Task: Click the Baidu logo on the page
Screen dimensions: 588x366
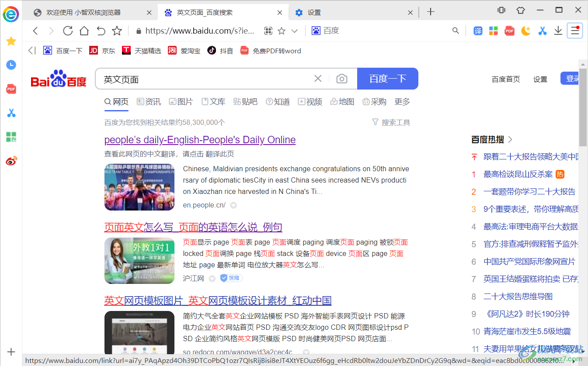Action: (x=59, y=79)
